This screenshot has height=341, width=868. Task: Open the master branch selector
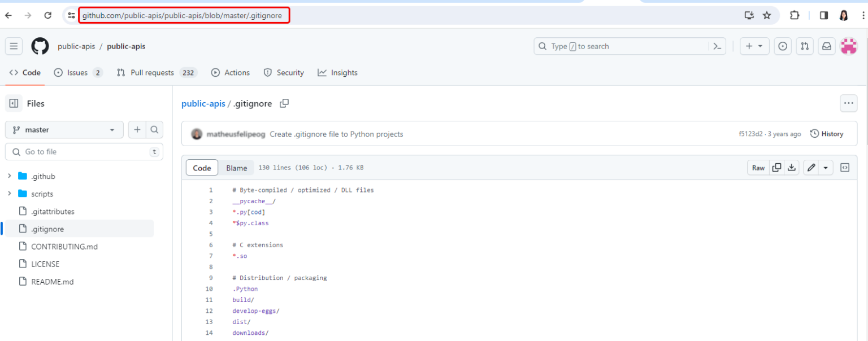(64, 129)
